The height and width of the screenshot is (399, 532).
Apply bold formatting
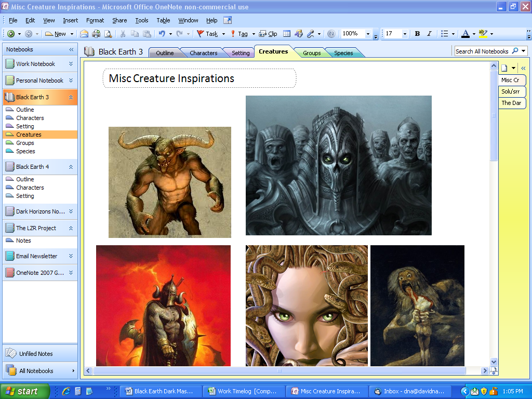[x=418, y=34]
